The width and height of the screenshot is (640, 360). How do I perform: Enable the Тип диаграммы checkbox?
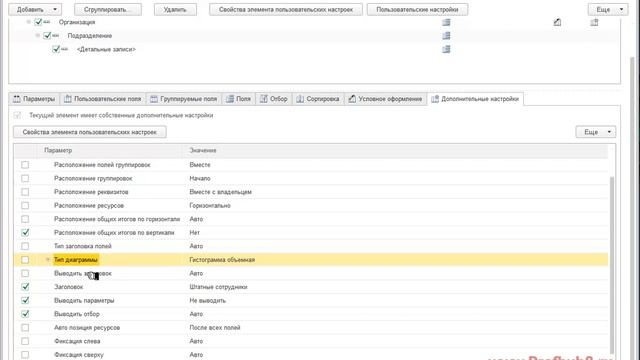coord(25,260)
